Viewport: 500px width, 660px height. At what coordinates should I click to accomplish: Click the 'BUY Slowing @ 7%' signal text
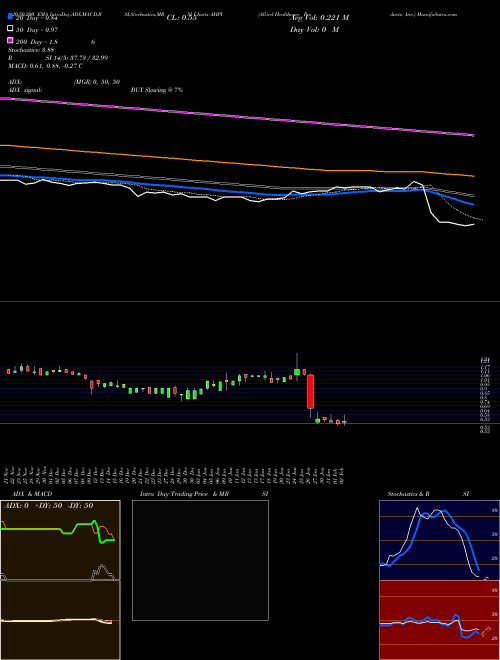[x=157, y=90]
